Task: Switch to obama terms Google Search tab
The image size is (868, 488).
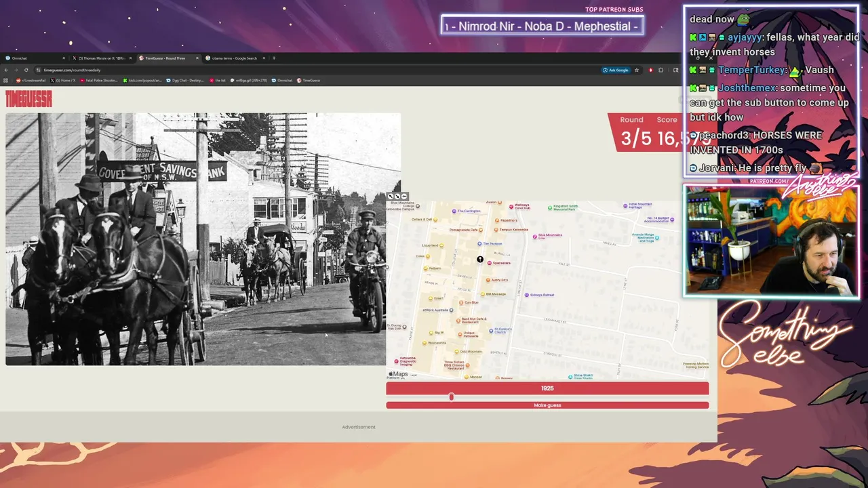Action: pos(235,58)
